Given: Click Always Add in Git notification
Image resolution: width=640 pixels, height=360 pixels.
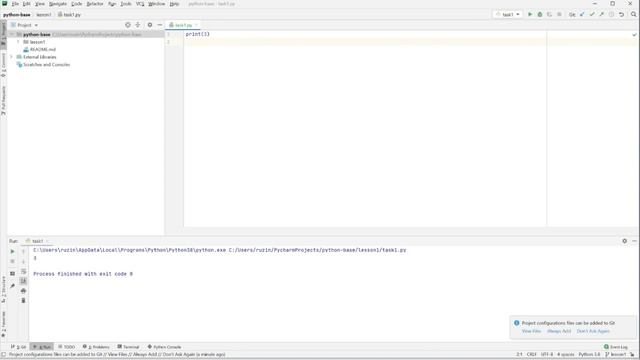Looking at the screenshot, I should coord(559,331).
